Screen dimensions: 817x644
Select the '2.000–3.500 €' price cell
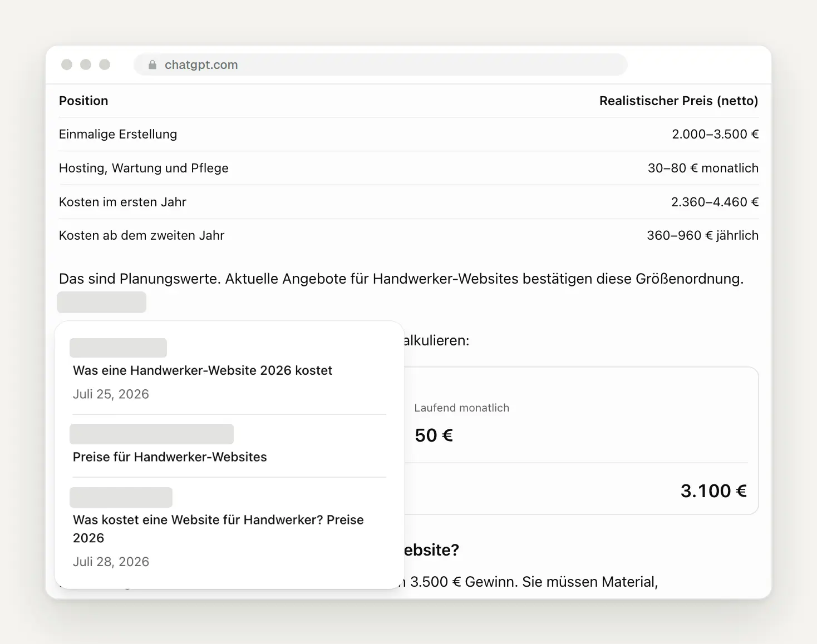tap(715, 134)
